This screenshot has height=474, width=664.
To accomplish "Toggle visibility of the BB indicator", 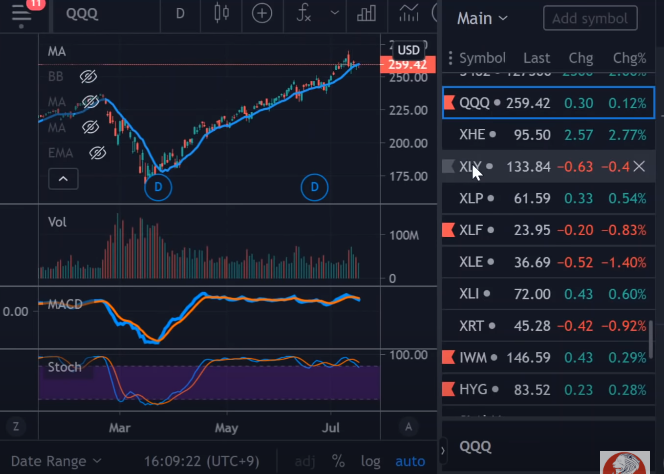I will (x=89, y=77).
